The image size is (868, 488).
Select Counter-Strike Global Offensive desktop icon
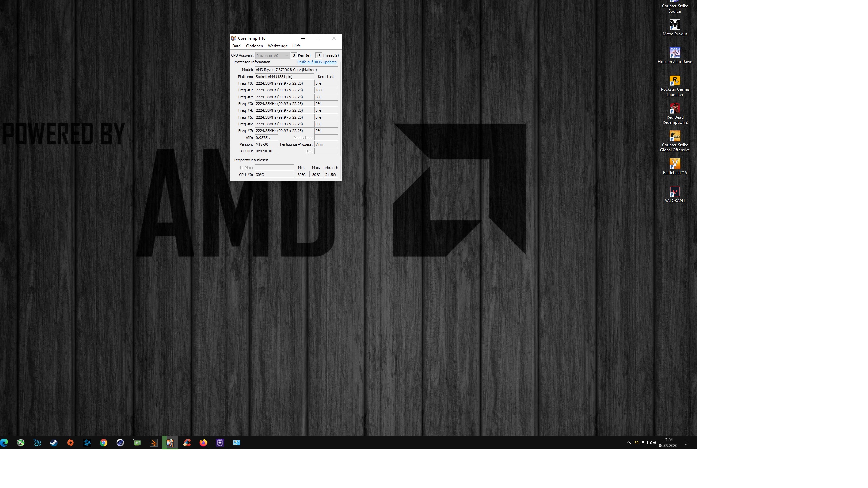[675, 141]
